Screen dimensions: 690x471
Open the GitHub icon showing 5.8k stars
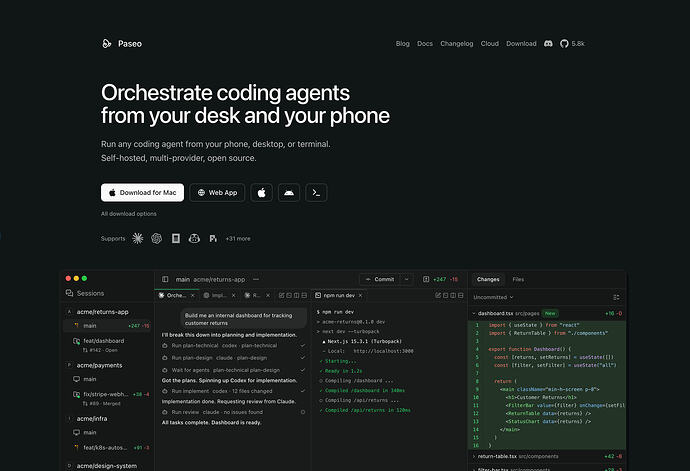point(564,44)
